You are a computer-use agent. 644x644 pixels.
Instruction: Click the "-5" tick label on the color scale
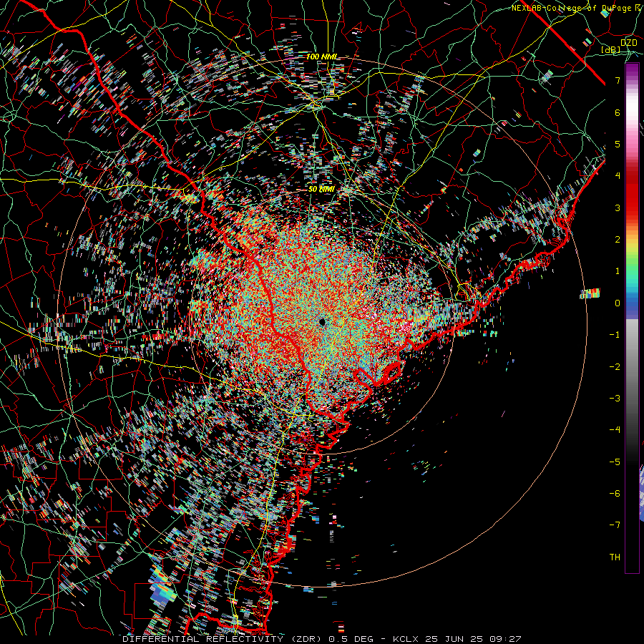pos(615,462)
